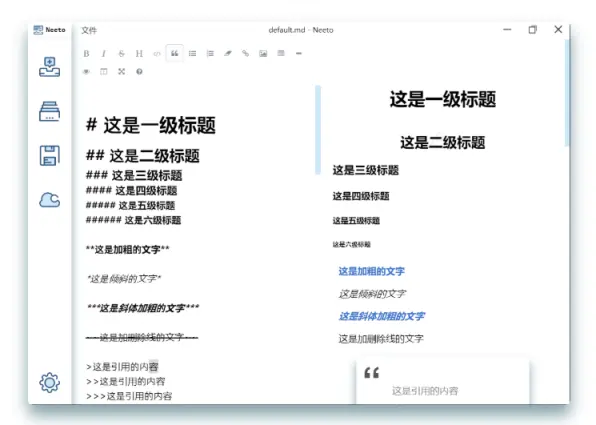The width and height of the screenshot is (596, 425).
Task: Click preview heading '这是一级标题'
Action: tap(442, 99)
